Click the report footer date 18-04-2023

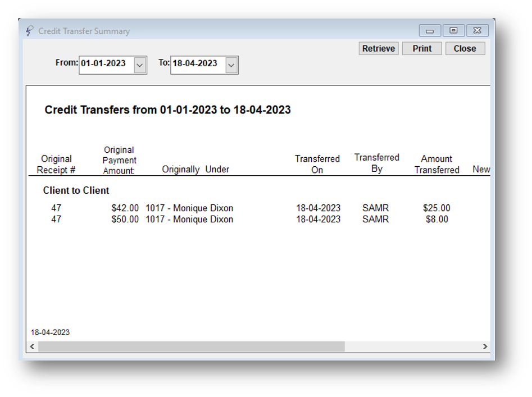coord(50,332)
